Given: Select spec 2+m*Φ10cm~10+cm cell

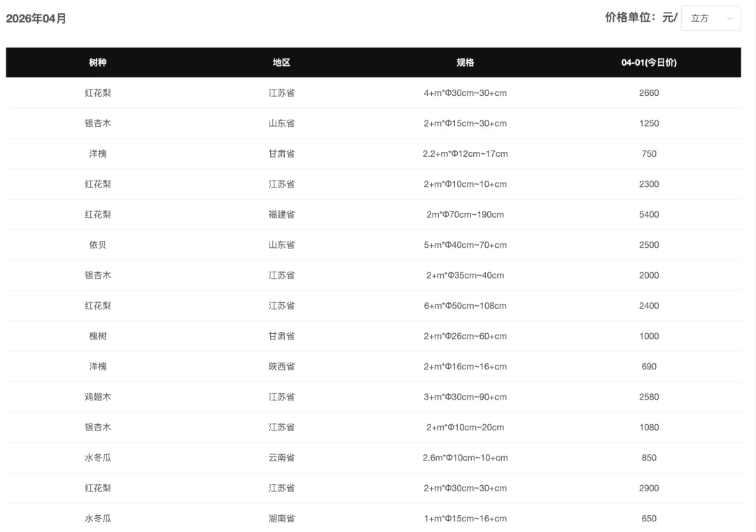Looking at the screenshot, I should tap(465, 184).
